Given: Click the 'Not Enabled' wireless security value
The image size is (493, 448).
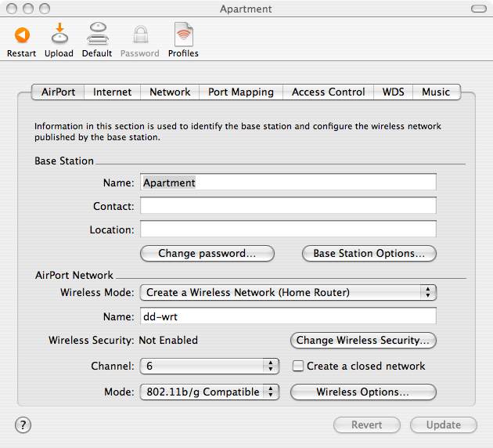Looking at the screenshot, I should tap(168, 341).
